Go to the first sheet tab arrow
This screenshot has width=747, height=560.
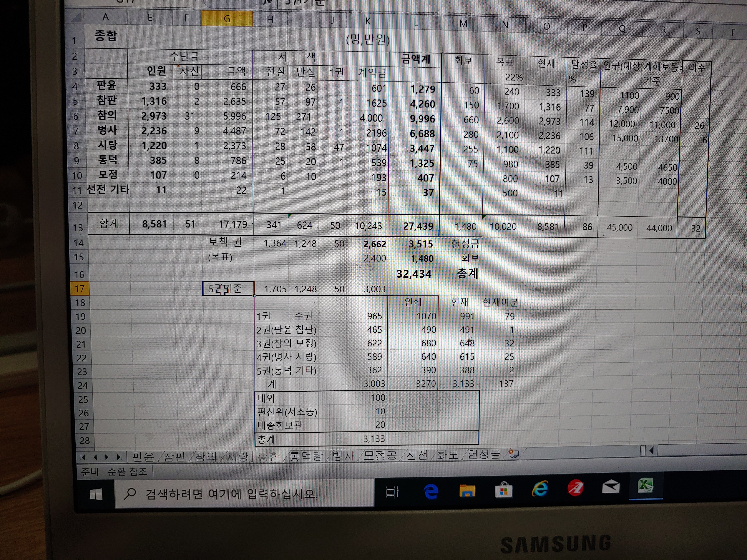[x=83, y=457]
